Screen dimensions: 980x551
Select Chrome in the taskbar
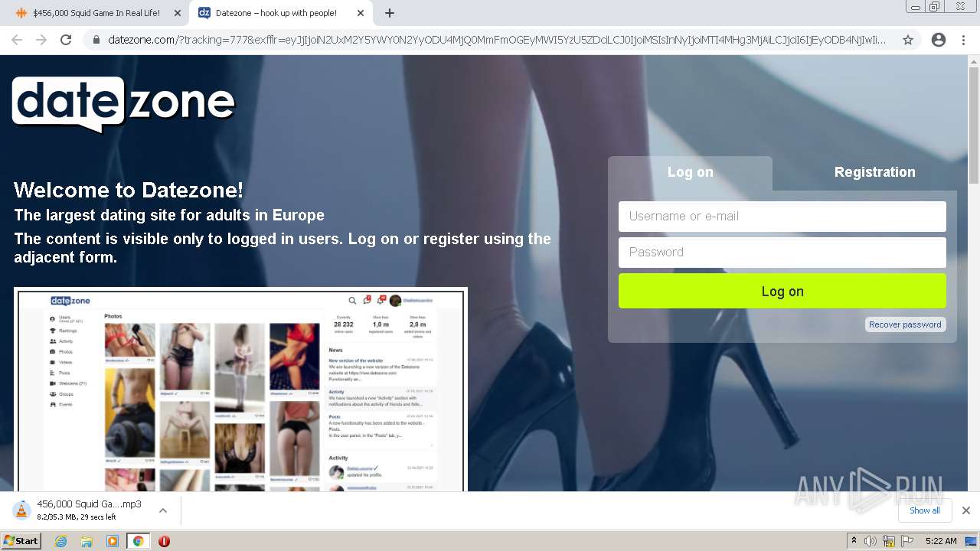coord(138,541)
